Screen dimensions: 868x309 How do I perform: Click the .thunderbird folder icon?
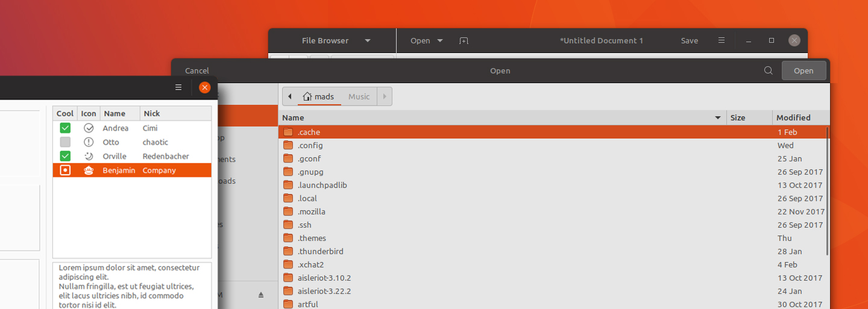288,251
